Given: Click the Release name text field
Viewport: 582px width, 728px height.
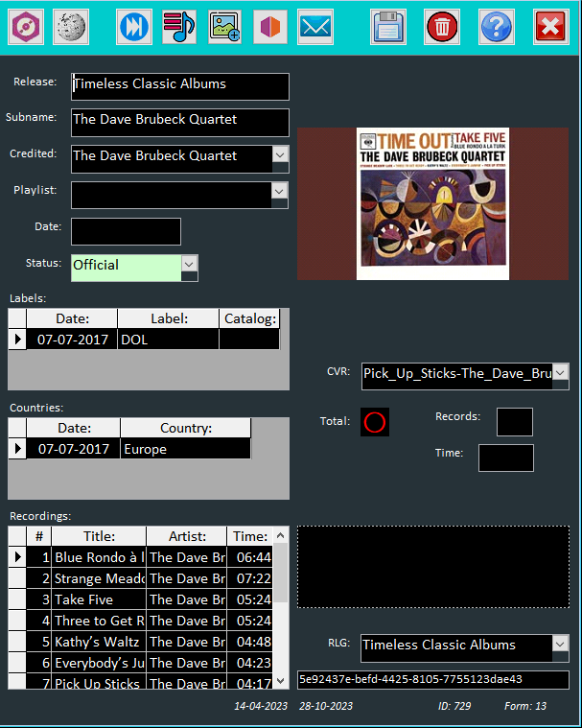Looking at the screenshot, I should (179, 85).
